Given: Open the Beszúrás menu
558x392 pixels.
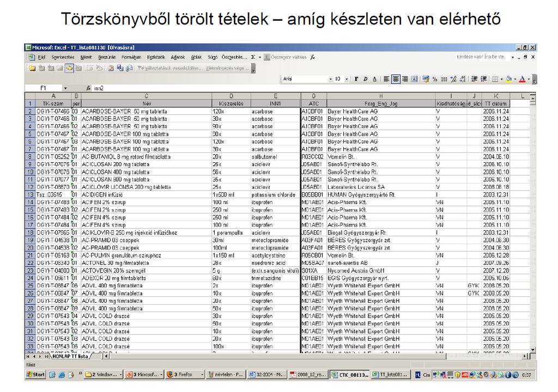Looking at the screenshot, I should coord(107,57).
